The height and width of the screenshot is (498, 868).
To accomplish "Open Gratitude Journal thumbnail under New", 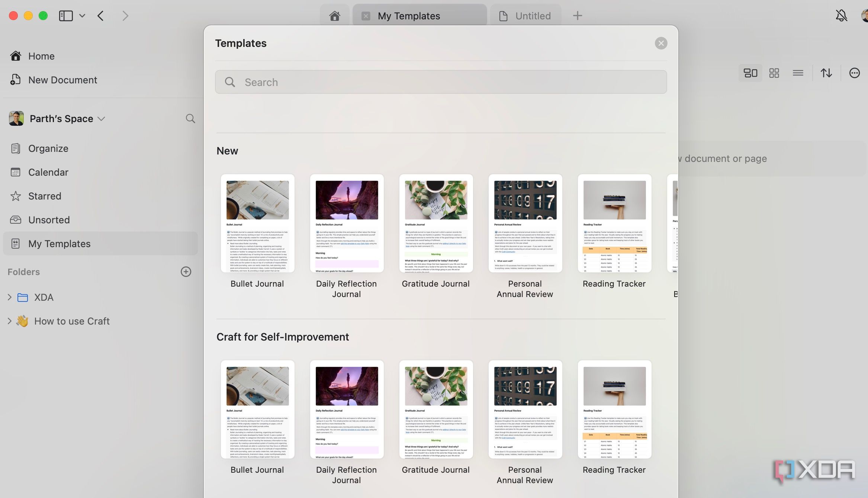I will tap(436, 223).
